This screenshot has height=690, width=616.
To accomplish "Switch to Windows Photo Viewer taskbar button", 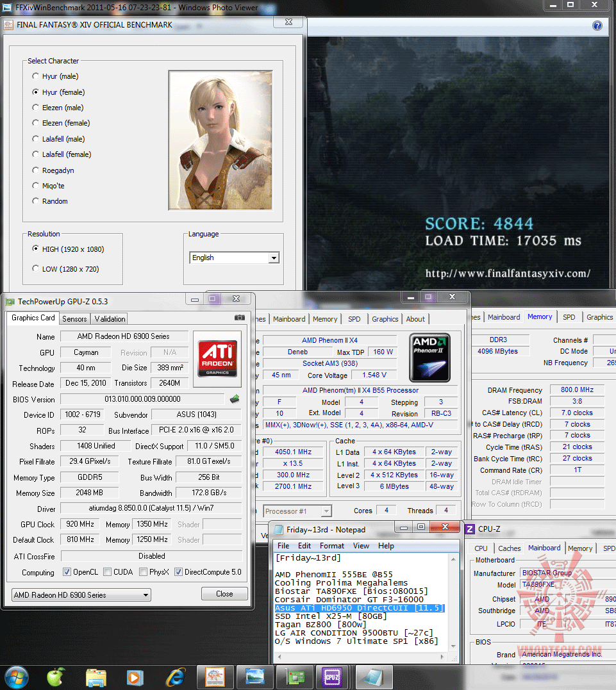I will pos(254,677).
